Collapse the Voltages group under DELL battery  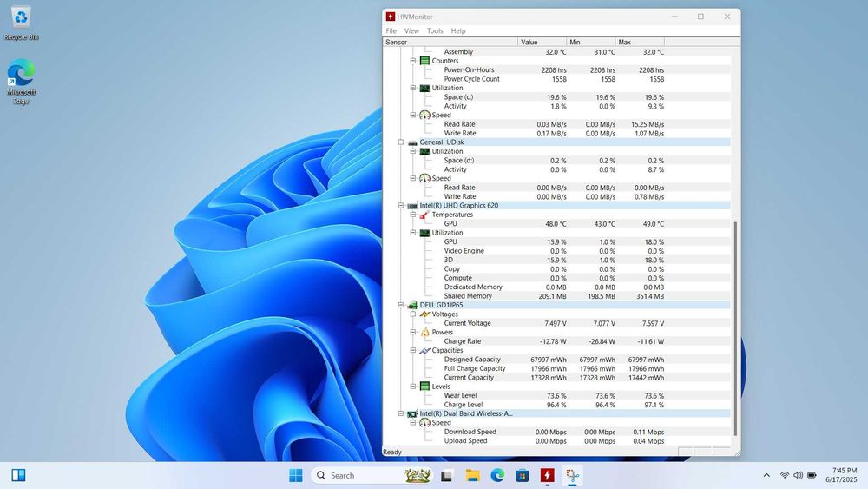point(413,314)
